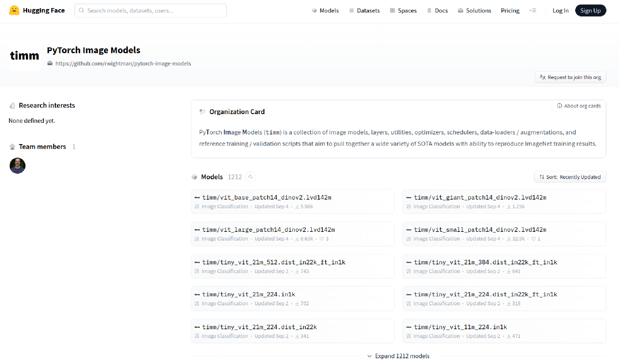
Task: Click the info icon beside About org cards
Action: (559, 106)
